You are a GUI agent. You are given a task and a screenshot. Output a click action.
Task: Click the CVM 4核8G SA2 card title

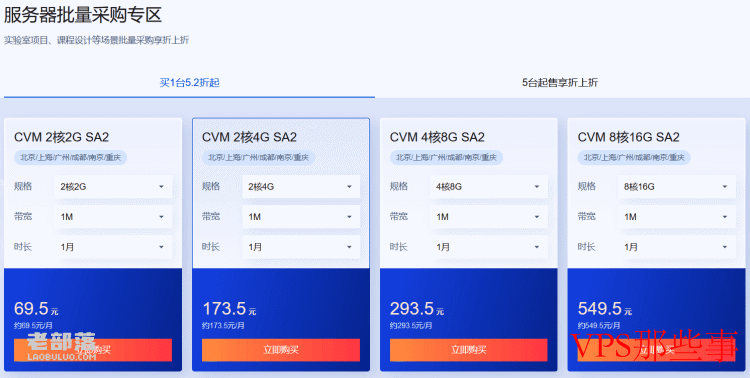click(437, 137)
